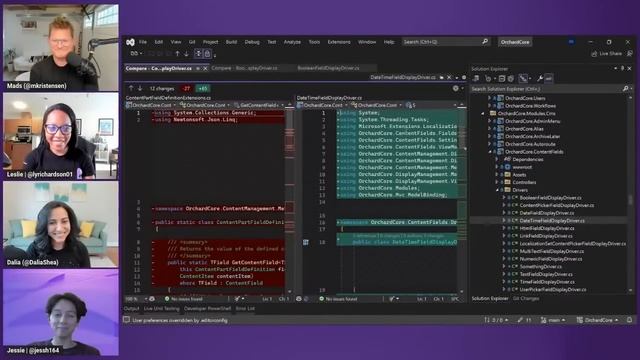Expand the Controllers folder node

click(497, 182)
